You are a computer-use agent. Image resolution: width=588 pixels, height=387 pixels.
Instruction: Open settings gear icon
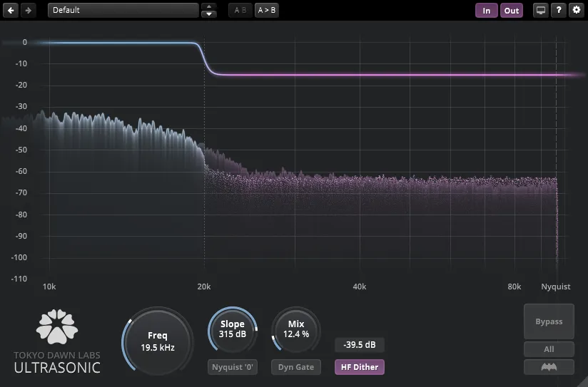click(577, 11)
